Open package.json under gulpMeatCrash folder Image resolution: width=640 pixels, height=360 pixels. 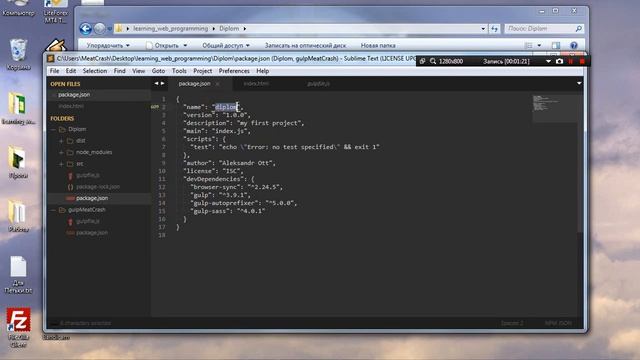coord(92,233)
